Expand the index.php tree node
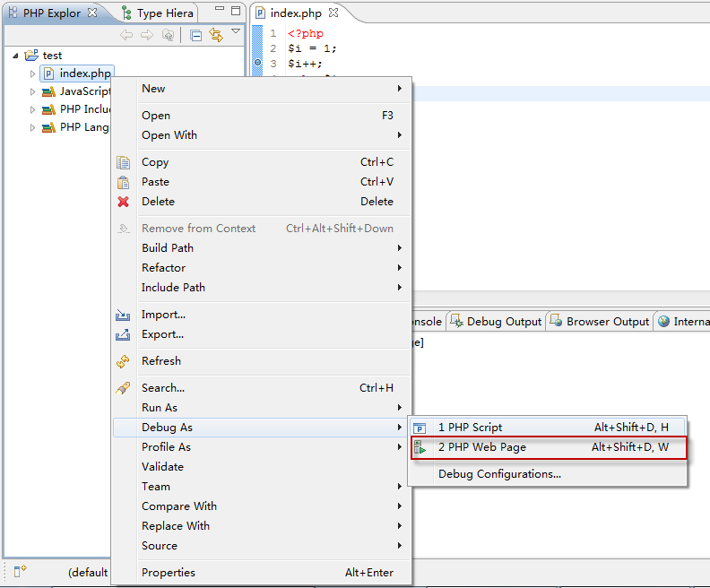The width and height of the screenshot is (710, 588). (33, 73)
